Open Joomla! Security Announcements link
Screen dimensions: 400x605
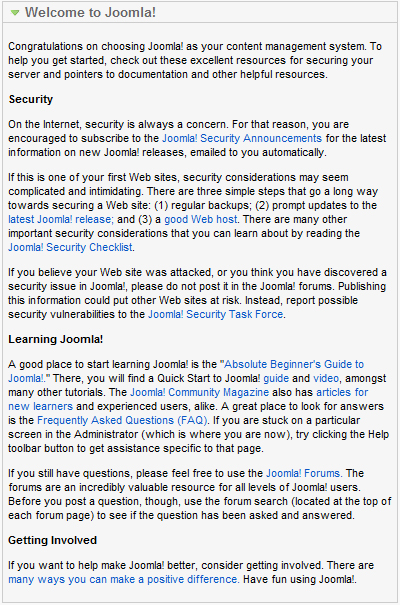coord(241,138)
